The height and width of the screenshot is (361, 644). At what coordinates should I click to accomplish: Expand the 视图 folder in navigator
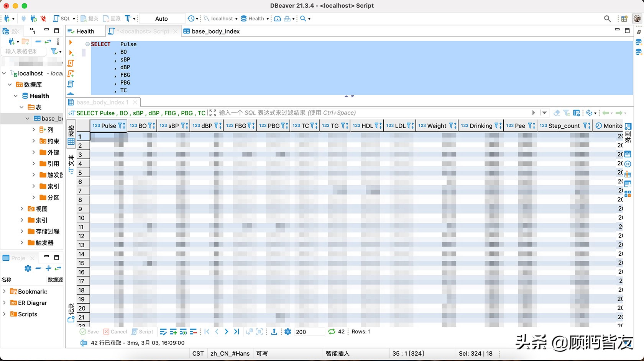point(22,209)
